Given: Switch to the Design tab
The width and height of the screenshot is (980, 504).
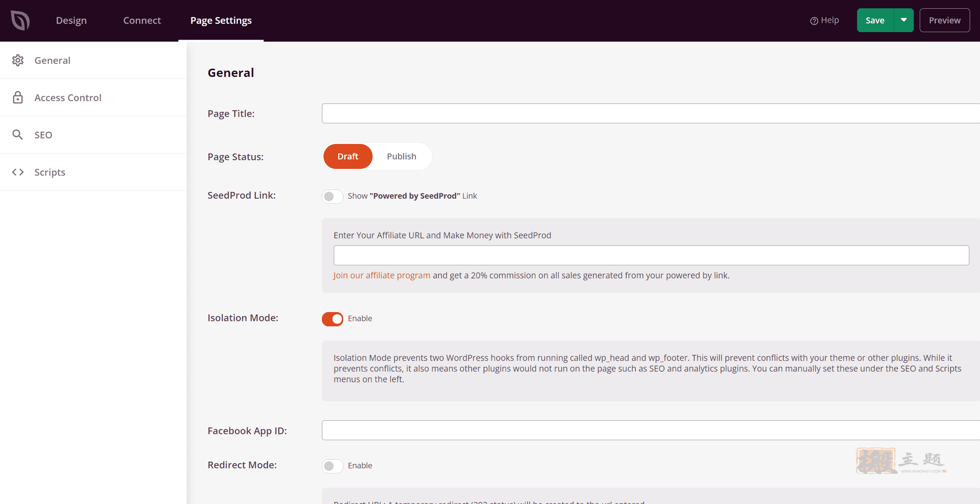Looking at the screenshot, I should tap(71, 20).
